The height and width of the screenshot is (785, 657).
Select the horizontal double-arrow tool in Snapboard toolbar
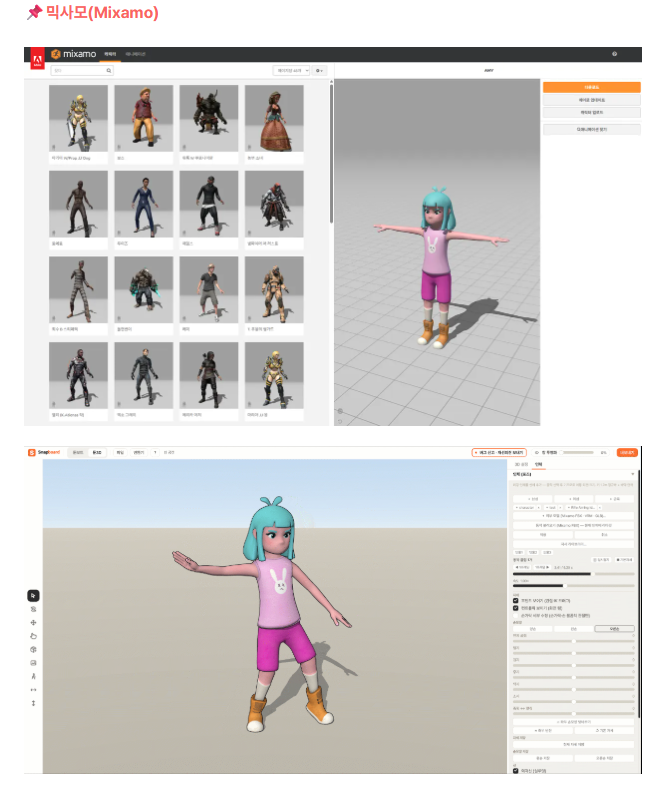[33, 690]
